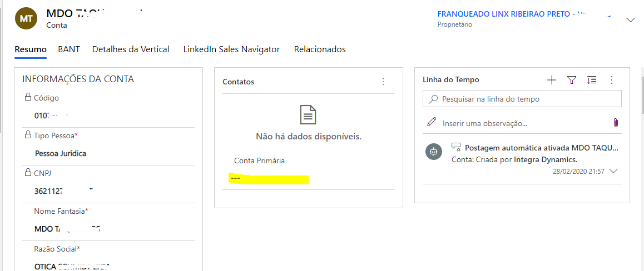Viewport: 644px width, 271px height.
Task: Click the lock icon next to Código
Action: coord(27,98)
